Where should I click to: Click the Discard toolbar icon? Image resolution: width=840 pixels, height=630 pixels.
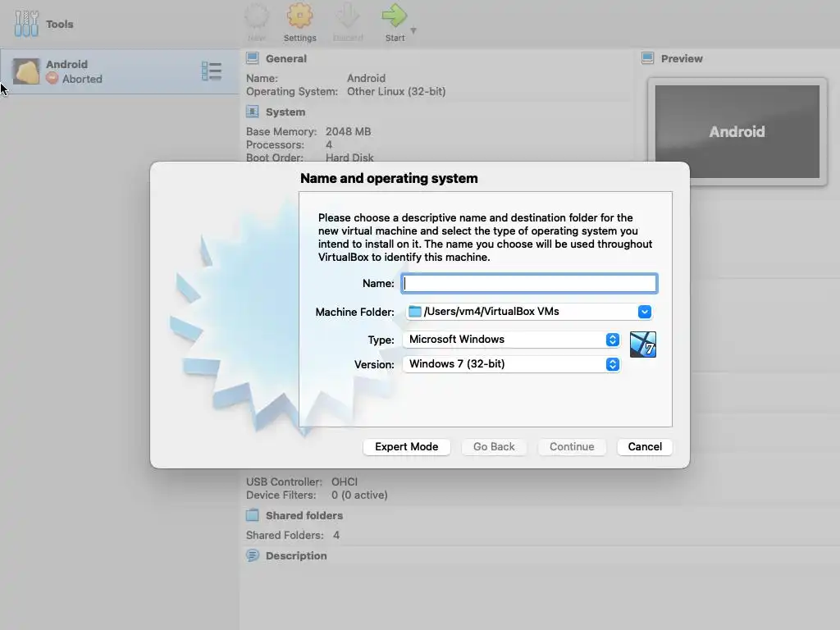348,16
